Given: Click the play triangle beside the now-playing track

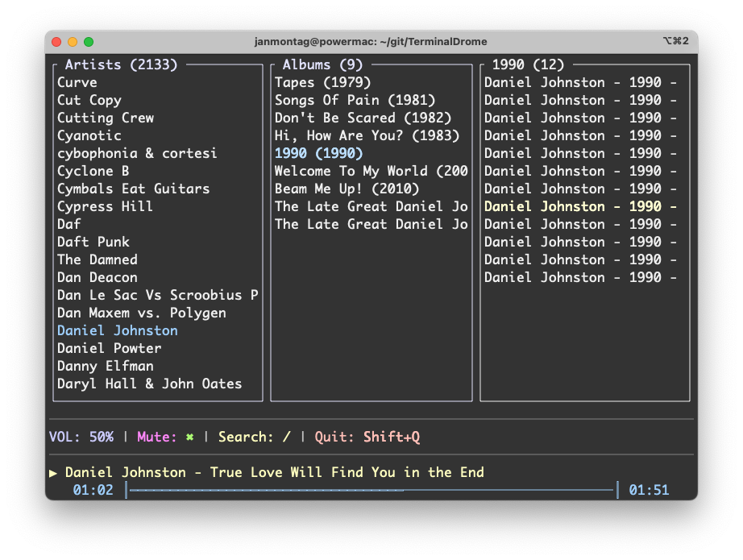Looking at the screenshot, I should [53, 473].
